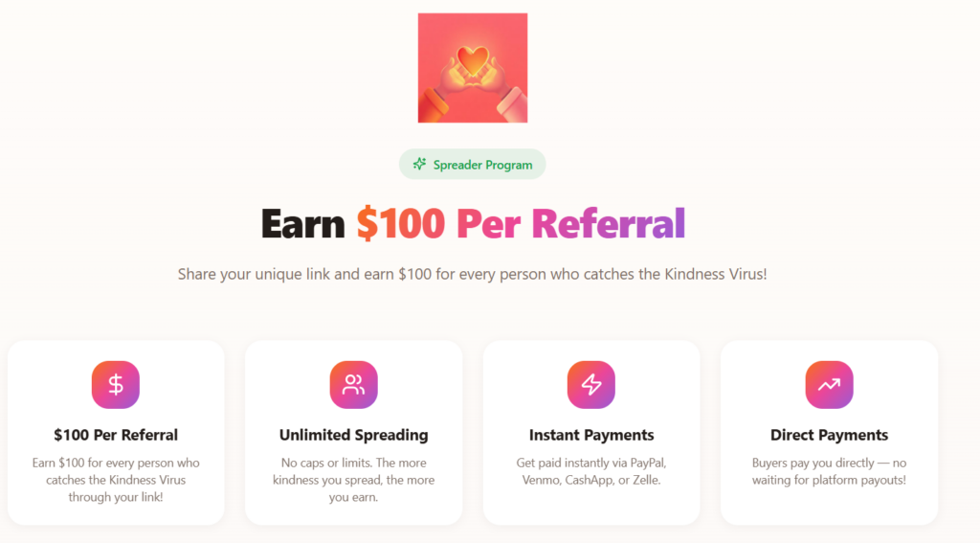Click the trending arrow Direct Payments icon
The height and width of the screenshot is (543, 980).
[829, 385]
